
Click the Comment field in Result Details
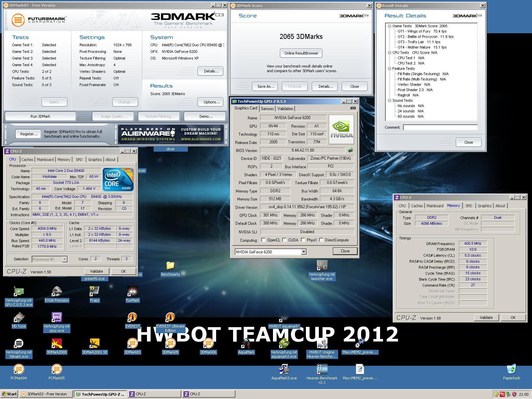pos(440,127)
